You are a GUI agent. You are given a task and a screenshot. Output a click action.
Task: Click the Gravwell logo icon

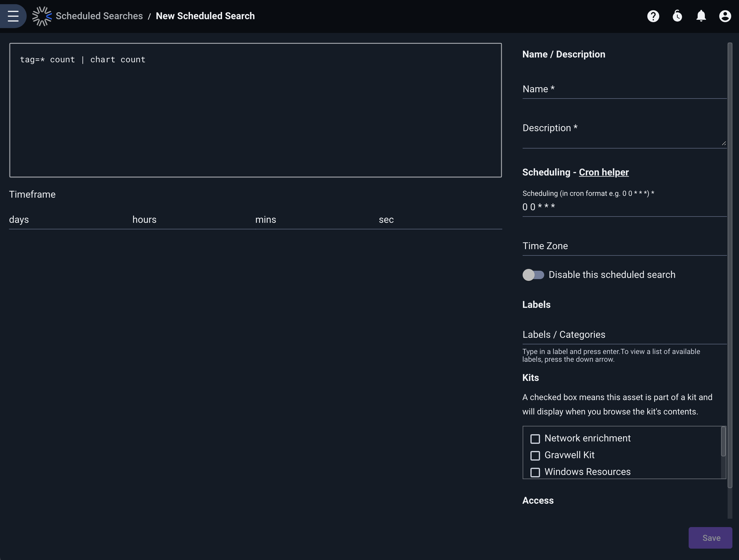[42, 16]
